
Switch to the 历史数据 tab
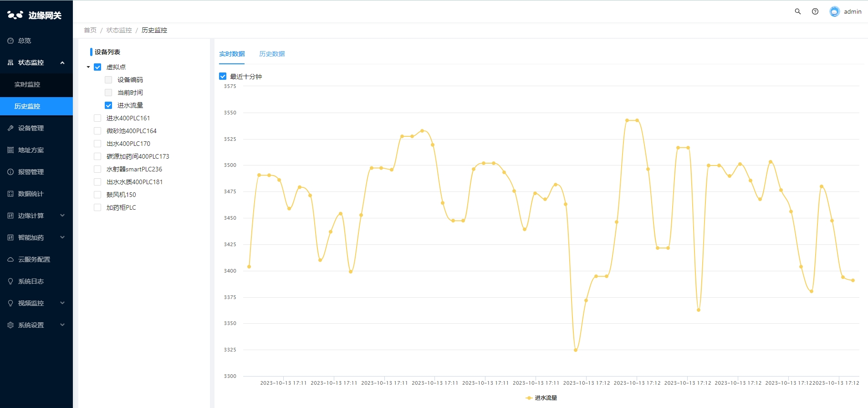point(272,54)
